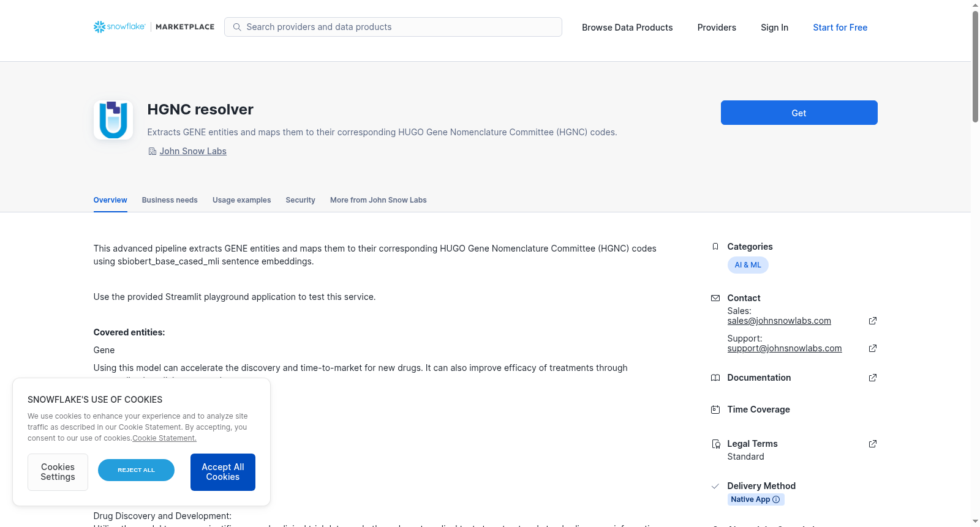Click the Standard legal terms value
This screenshot has width=980, height=527.
point(745,457)
